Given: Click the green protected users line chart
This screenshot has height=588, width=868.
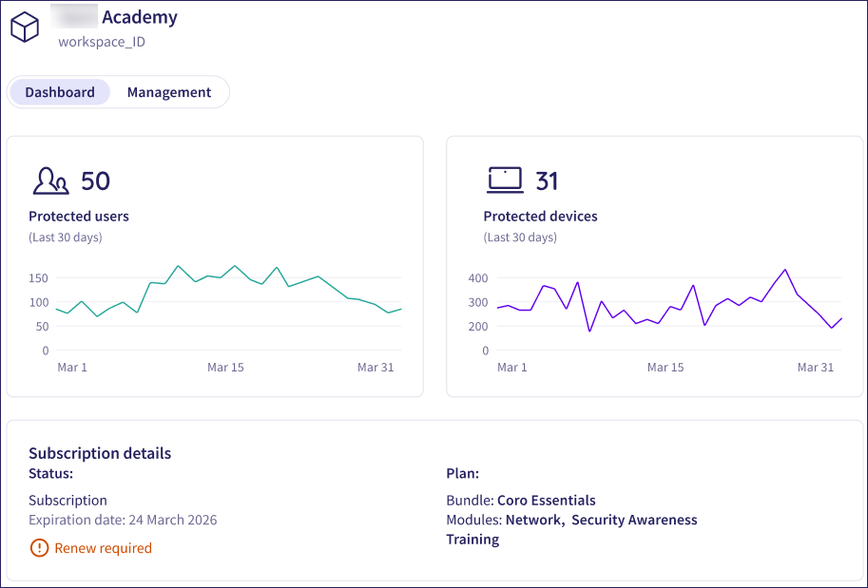Looking at the screenshot, I should pyautogui.click(x=228, y=291).
